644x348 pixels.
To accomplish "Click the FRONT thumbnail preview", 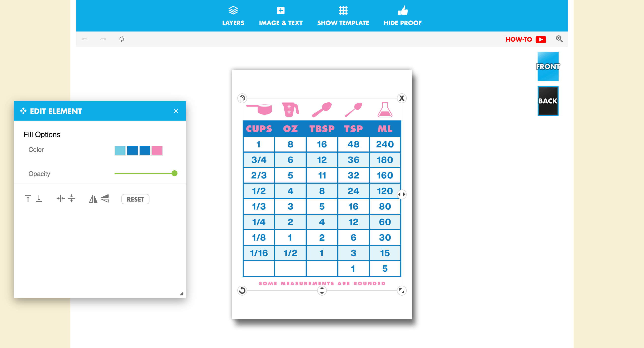I will point(548,66).
